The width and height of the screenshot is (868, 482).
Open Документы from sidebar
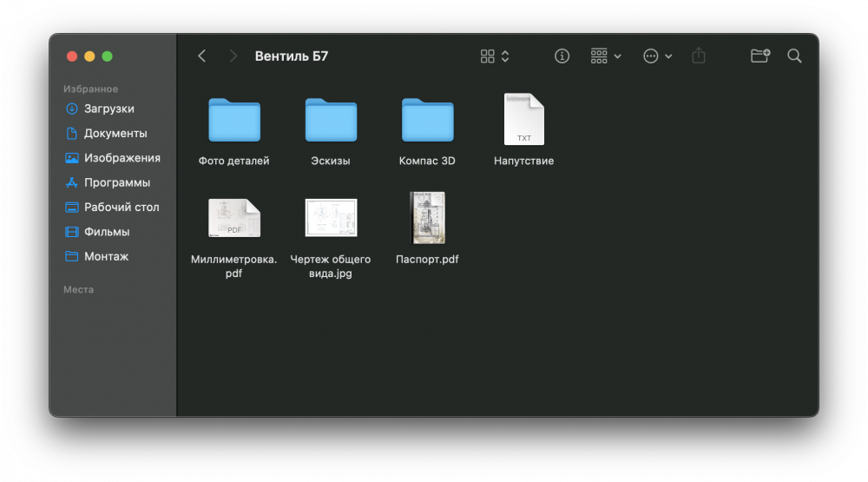pyautogui.click(x=115, y=133)
